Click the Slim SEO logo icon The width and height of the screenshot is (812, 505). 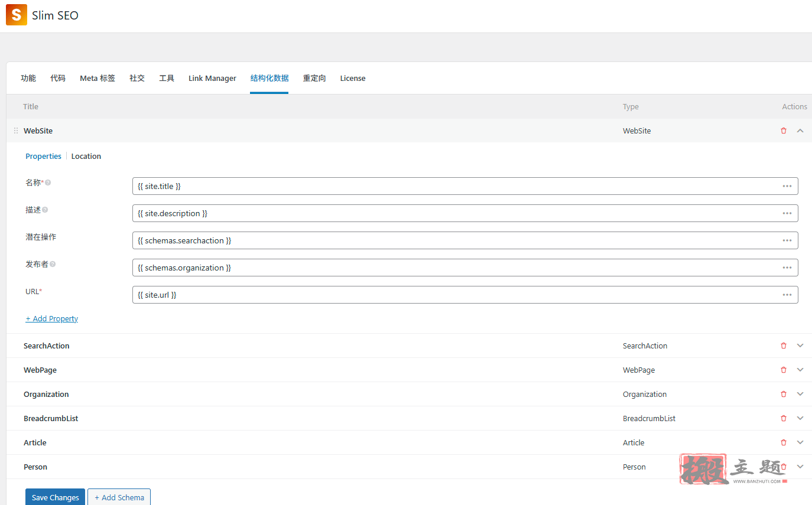click(x=17, y=15)
